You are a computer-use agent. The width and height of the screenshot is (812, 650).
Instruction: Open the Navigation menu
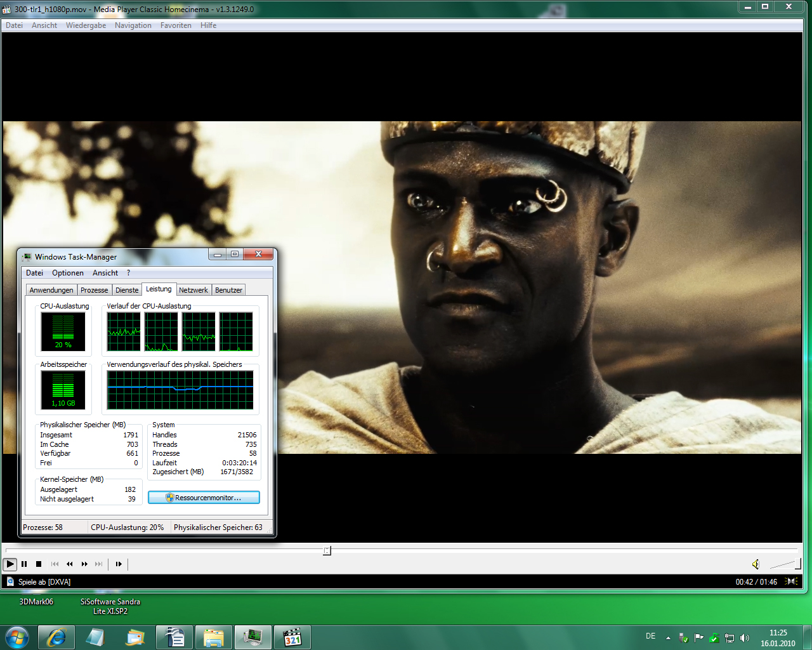point(133,25)
